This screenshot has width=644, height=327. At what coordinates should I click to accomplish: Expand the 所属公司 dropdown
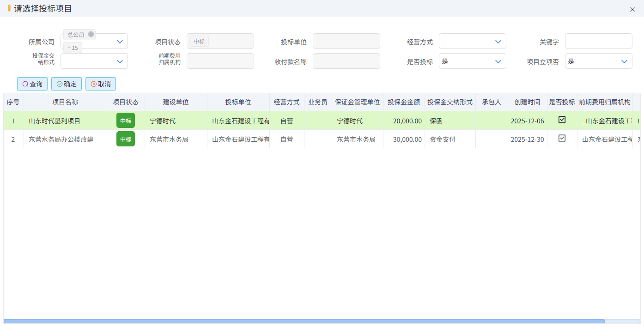[120, 42]
